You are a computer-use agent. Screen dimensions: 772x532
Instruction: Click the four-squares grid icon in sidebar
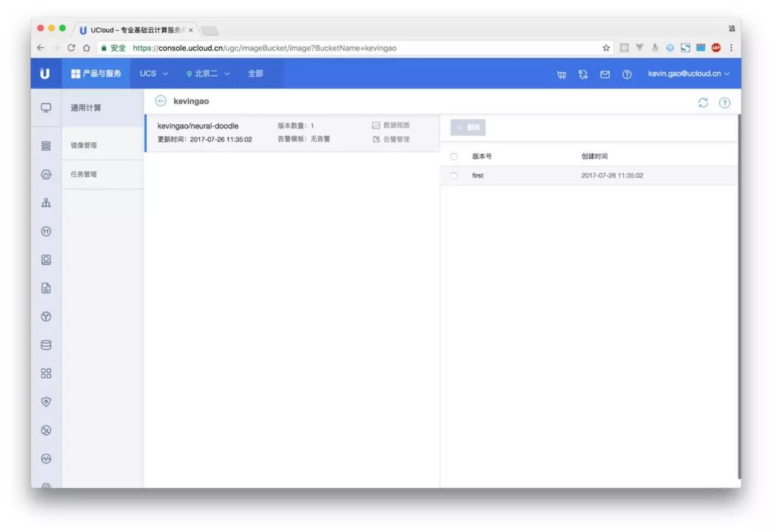(x=46, y=373)
